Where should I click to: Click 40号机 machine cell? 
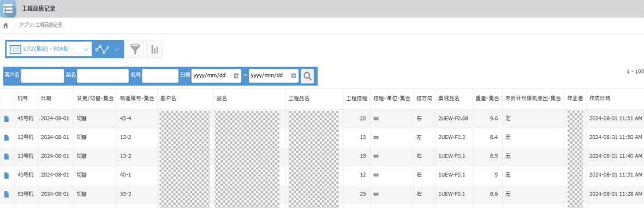[26, 175]
